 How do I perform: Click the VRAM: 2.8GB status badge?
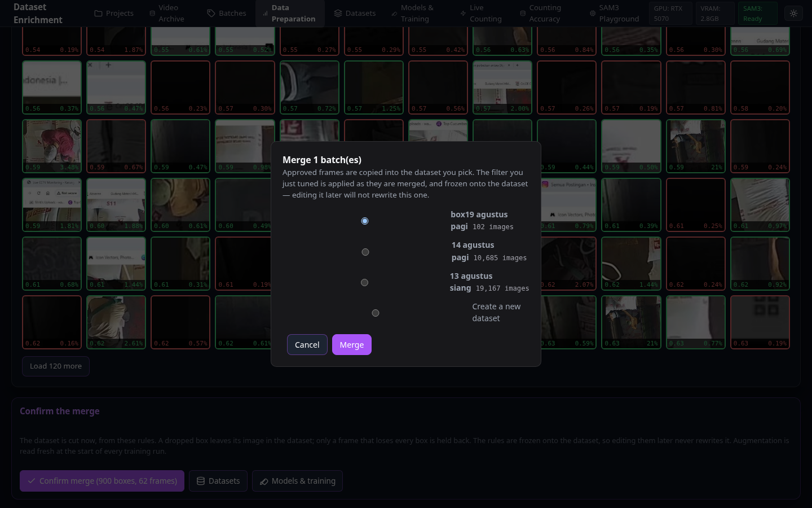click(715, 14)
